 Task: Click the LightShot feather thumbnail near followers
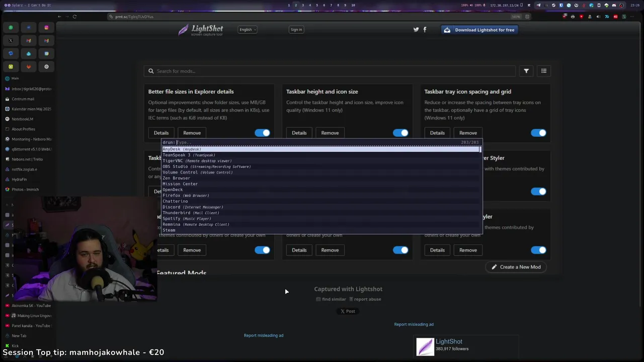(x=425, y=346)
